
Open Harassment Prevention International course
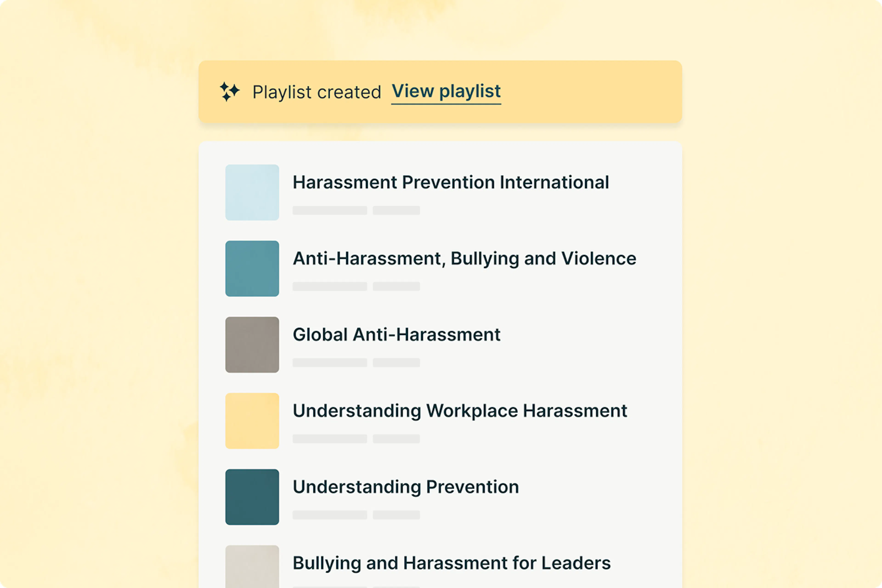(450, 183)
